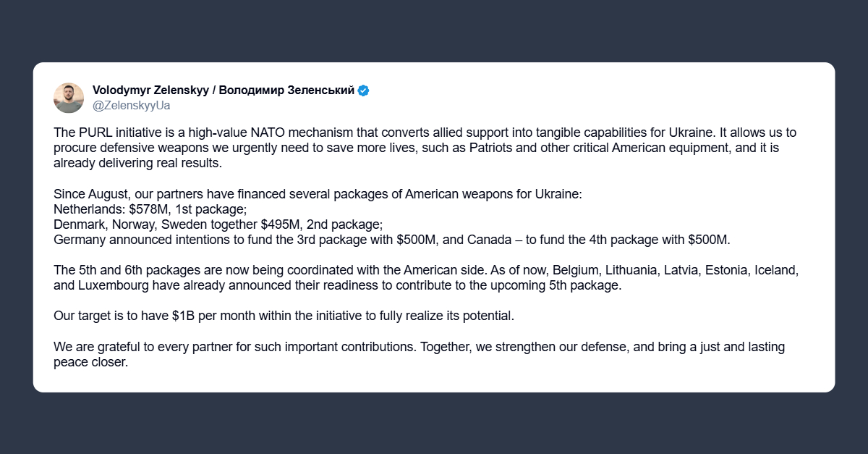The height and width of the screenshot is (454, 868).
Task: Click the words "peace closer" at the end
Action: point(90,362)
